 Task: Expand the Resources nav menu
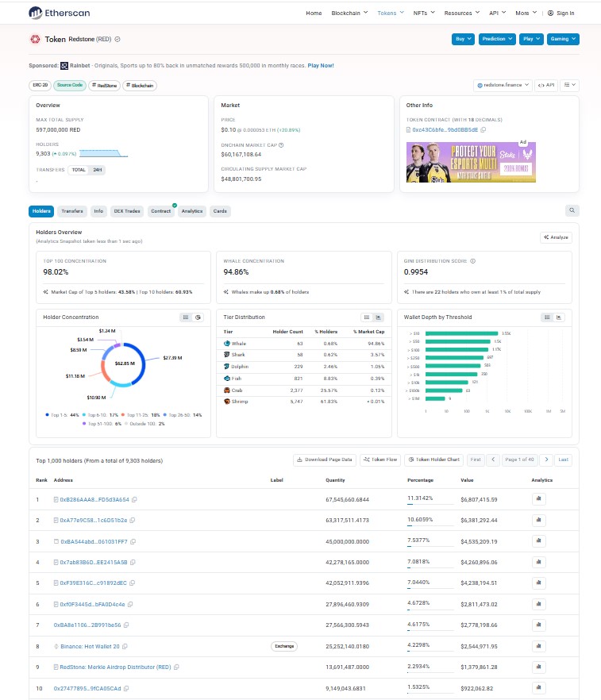tap(462, 13)
